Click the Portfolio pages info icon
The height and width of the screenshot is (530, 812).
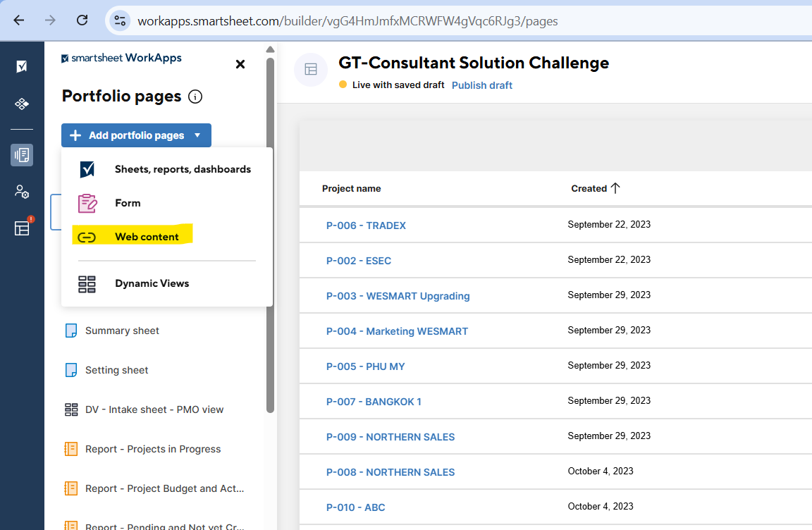[195, 97]
